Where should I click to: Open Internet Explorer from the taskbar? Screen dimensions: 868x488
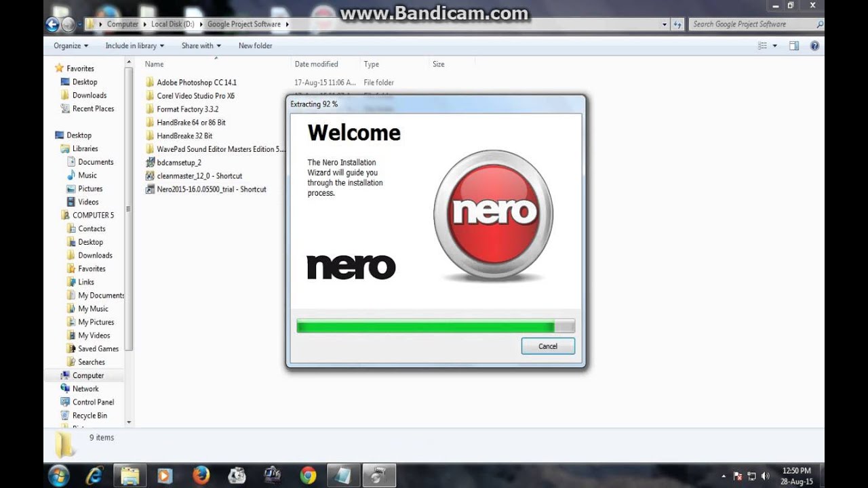[94, 475]
